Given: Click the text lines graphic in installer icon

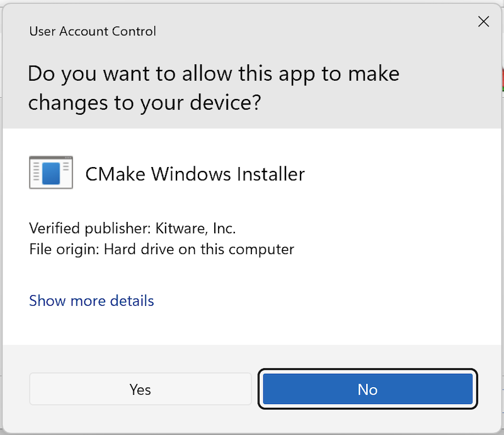Looking at the screenshot, I should point(37,173).
